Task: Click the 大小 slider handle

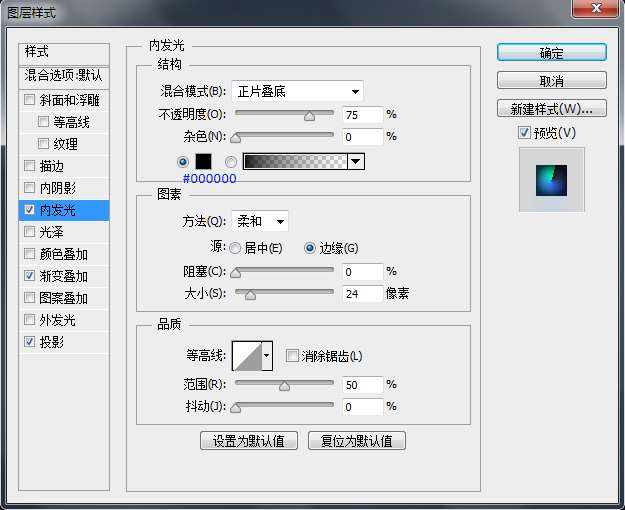Action: 250,295
